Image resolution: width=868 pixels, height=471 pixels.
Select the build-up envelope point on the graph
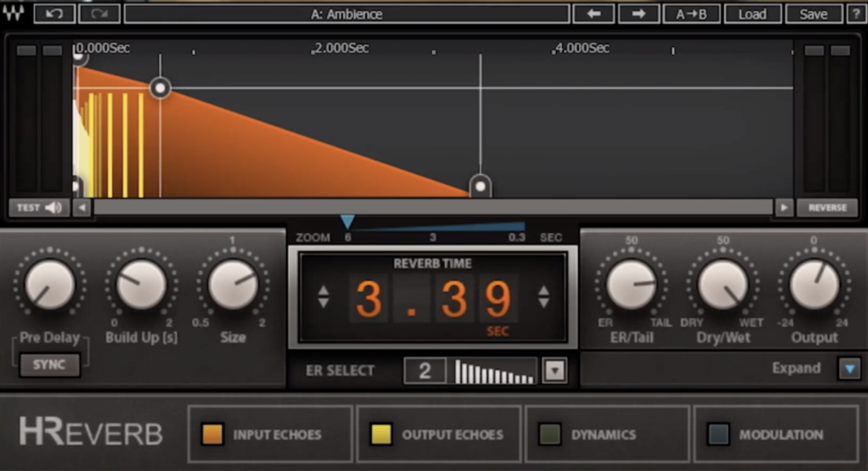coord(160,88)
